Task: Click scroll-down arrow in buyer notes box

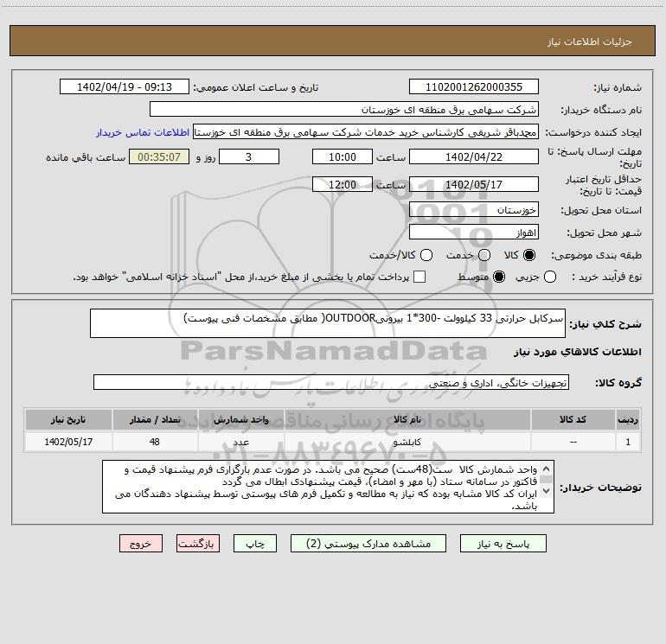Action: [547, 491]
